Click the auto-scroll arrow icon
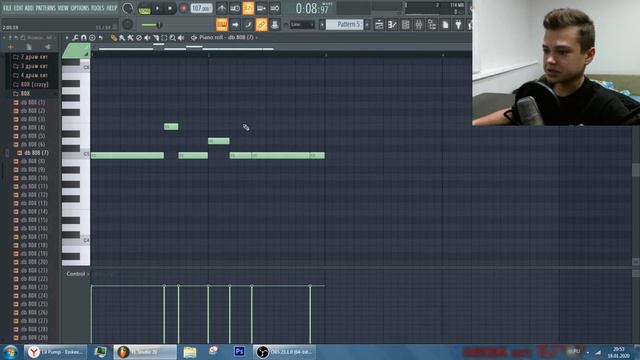Viewport: 640px width, 360px height. 235,24
